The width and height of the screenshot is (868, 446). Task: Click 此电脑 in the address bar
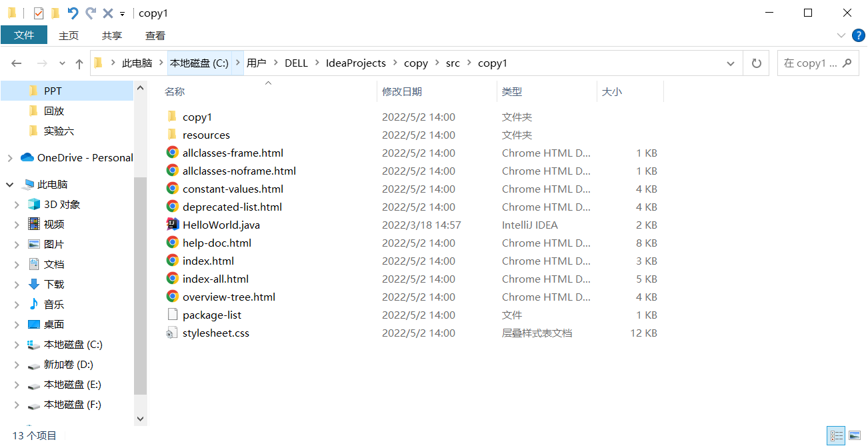[137, 63]
